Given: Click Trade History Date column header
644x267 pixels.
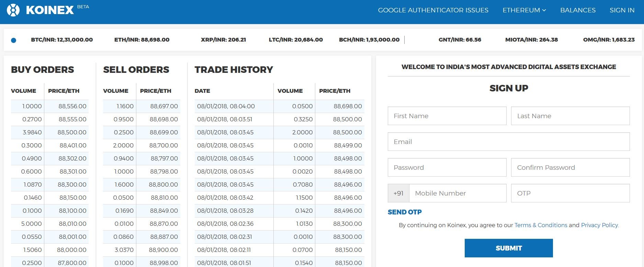Looking at the screenshot, I should pos(202,91).
